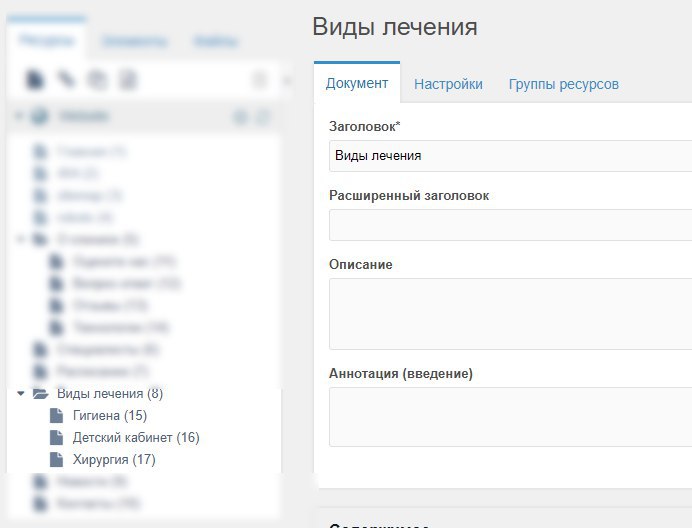Open the Группы ресурсов tab
Image resolution: width=692 pixels, height=528 pixels.
click(564, 84)
